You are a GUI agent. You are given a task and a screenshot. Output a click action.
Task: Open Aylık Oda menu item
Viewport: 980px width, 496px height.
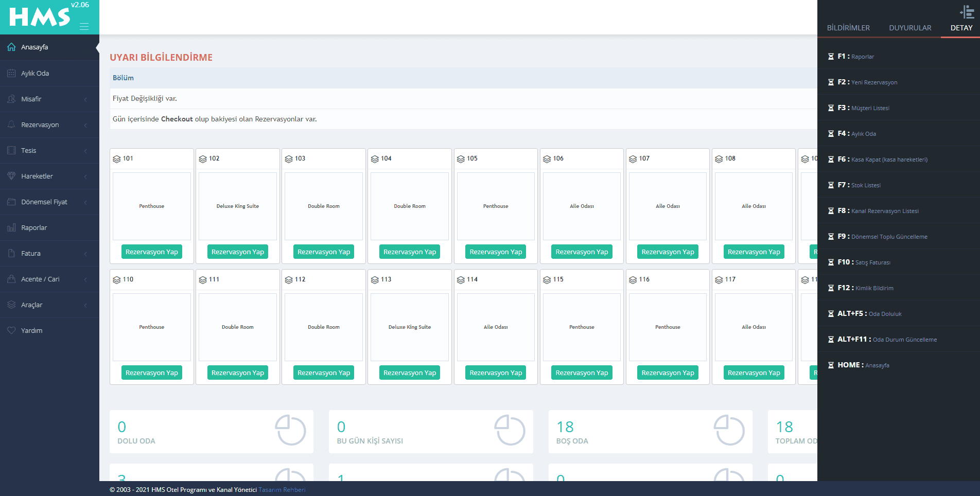click(x=49, y=73)
